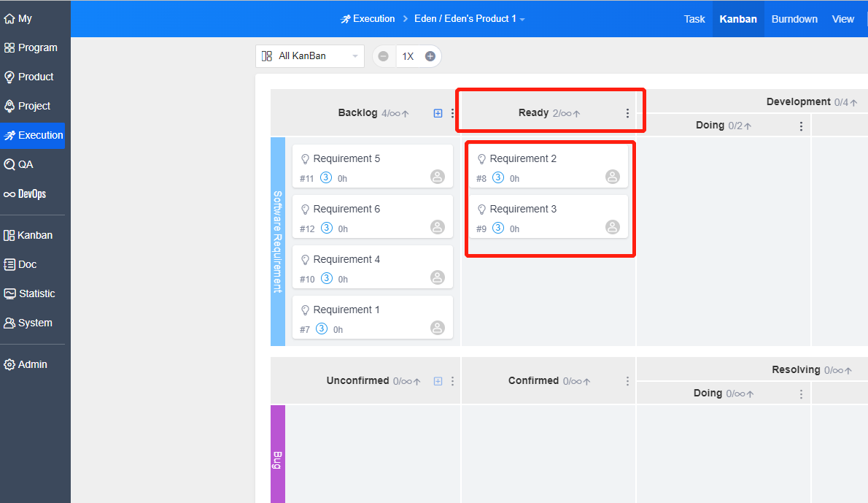Image resolution: width=868 pixels, height=503 pixels.
Task: Click the zoom in plus icon
Action: click(x=430, y=56)
